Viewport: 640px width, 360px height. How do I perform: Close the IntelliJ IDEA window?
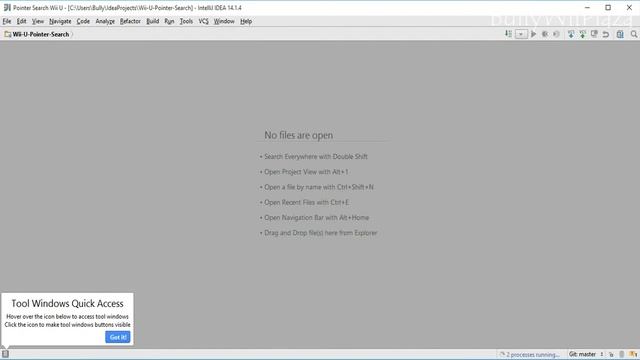(x=629, y=8)
